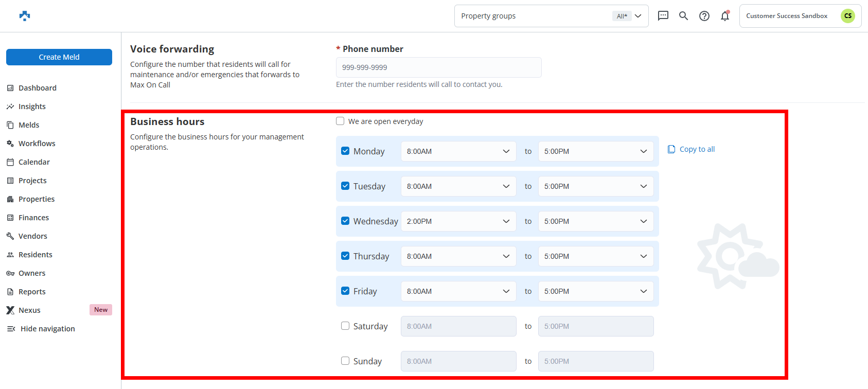Enable We are open everyday checkbox
The image size is (868, 389).
coord(340,121)
